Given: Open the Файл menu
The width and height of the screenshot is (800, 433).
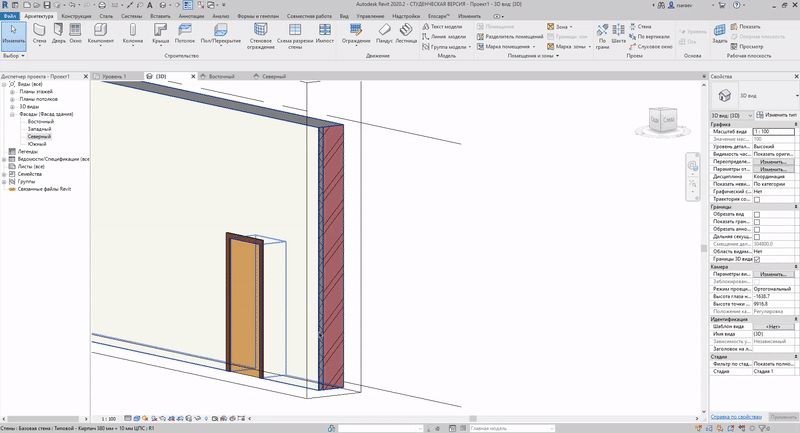Looking at the screenshot, I should coord(10,16).
